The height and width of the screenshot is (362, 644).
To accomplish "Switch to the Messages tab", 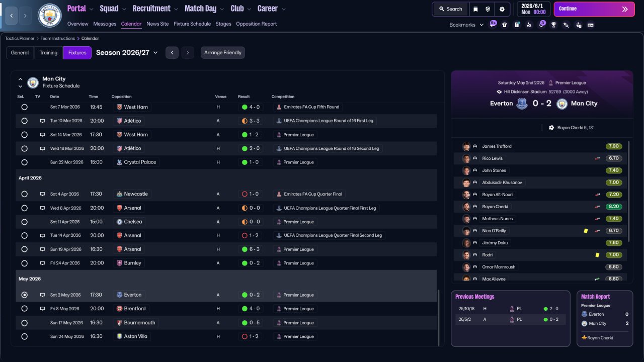I will click(105, 24).
